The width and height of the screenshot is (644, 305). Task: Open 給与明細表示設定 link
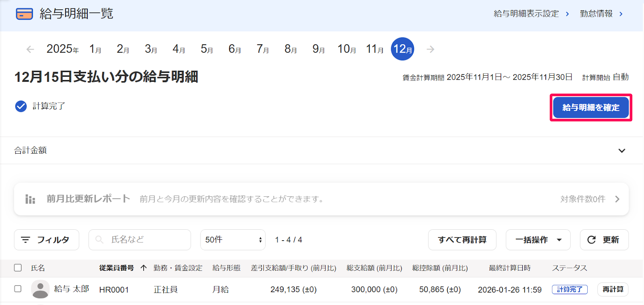click(526, 14)
